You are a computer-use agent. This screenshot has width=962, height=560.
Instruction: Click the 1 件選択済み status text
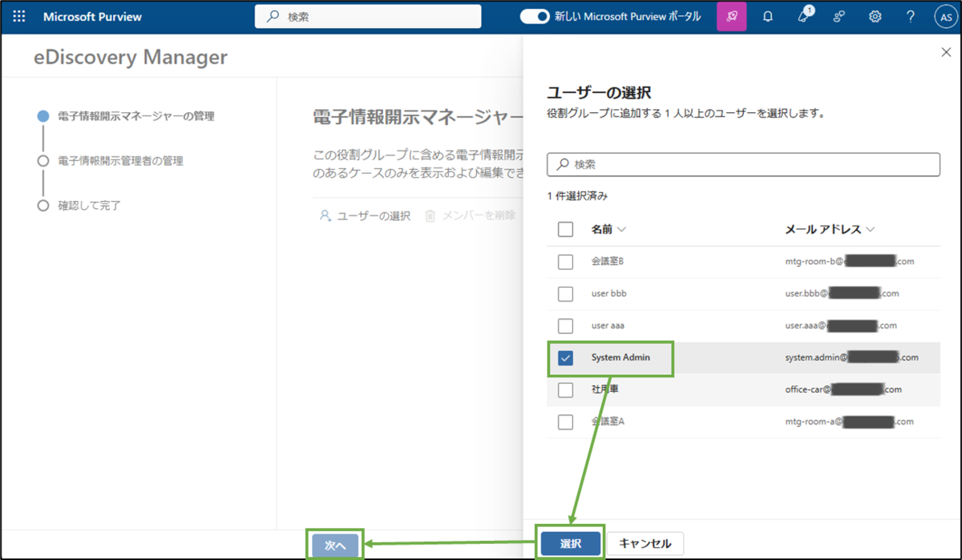[x=576, y=195]
